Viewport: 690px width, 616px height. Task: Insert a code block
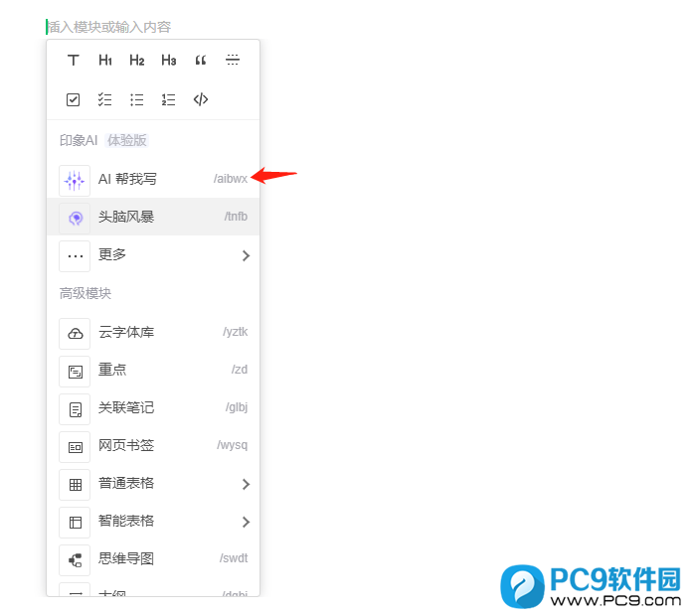coord(201,99)
